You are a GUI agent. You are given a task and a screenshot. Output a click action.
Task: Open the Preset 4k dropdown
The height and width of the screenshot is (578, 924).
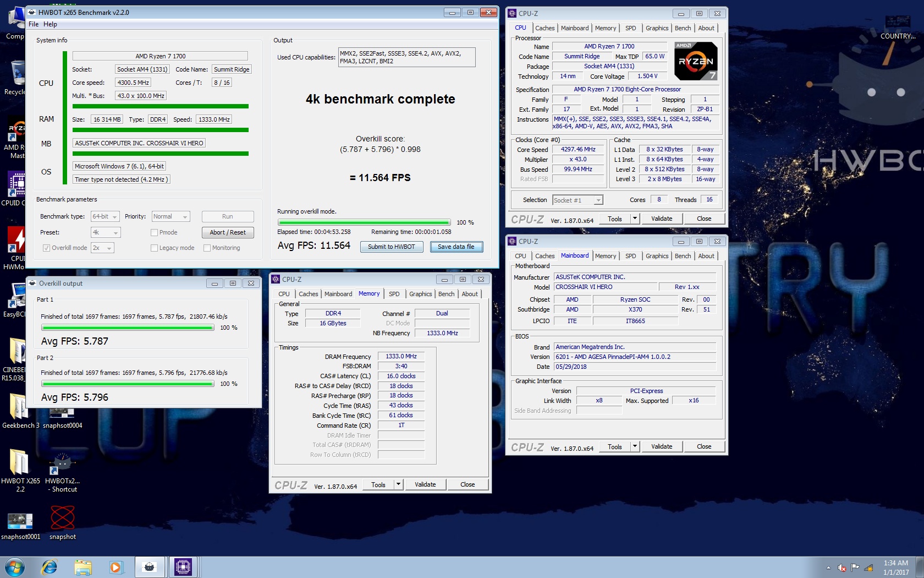(105, 232)
